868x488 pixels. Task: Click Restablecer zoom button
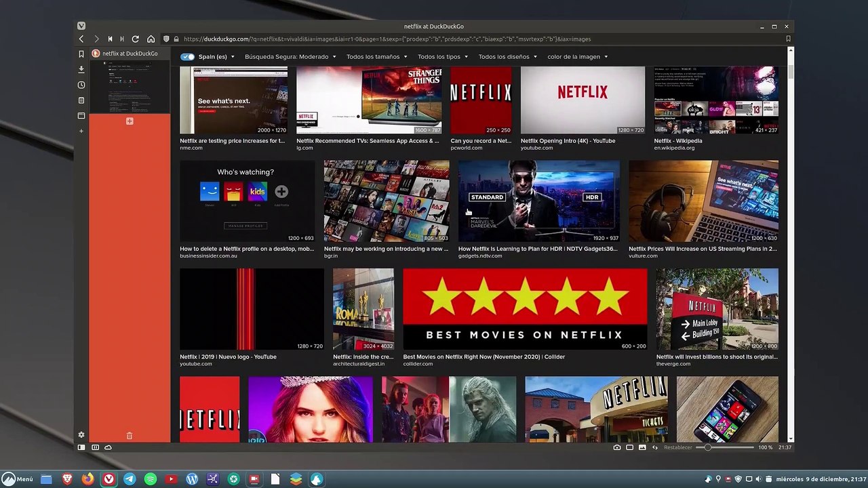pos(678,447)
